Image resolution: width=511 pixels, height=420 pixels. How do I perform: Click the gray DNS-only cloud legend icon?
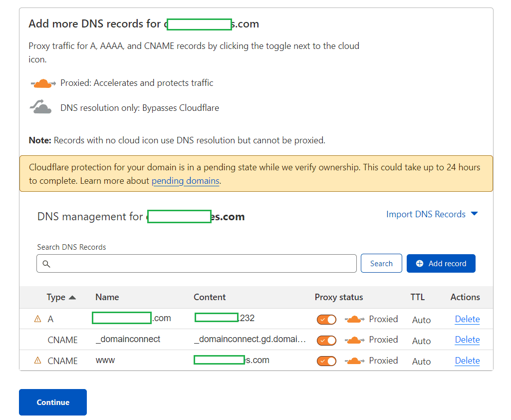pyautogui.click(x=41, y=107)
